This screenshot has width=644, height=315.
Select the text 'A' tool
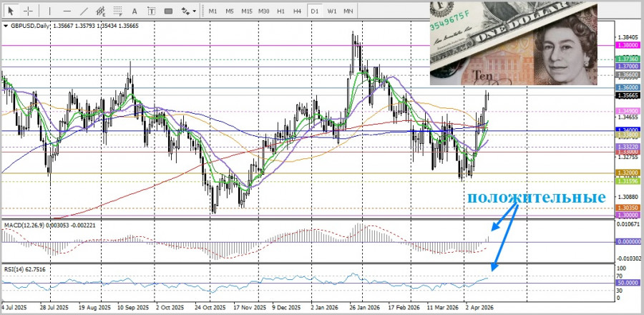click(x=135, y=11)
